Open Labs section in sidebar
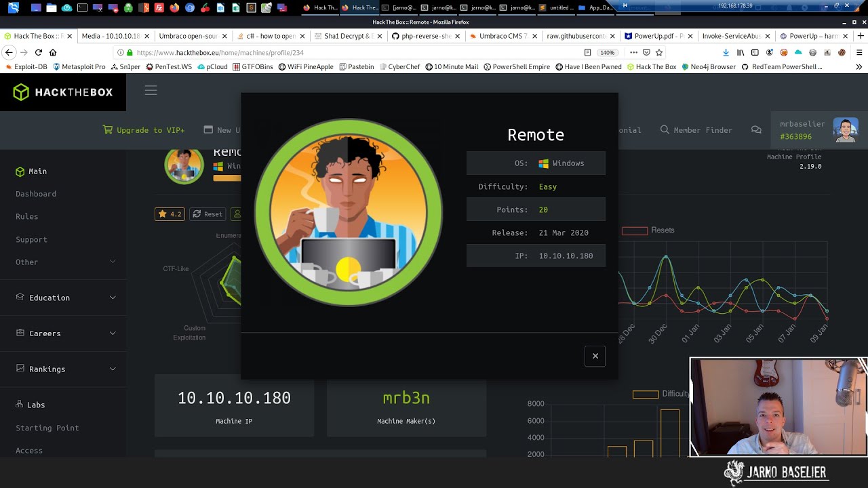The height and width of the screenshot is (488, 868). pyautogui.click(x=31, y=405)
